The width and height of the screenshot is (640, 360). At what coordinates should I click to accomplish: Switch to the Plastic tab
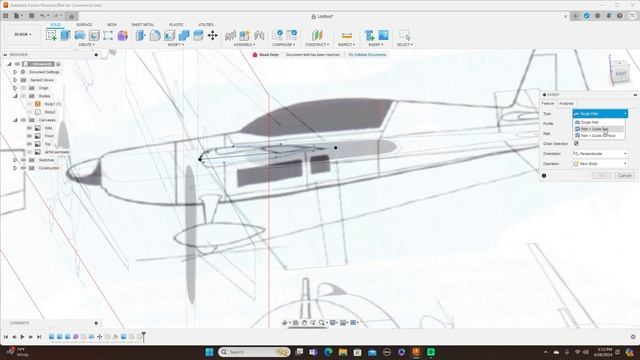point(176,24)
